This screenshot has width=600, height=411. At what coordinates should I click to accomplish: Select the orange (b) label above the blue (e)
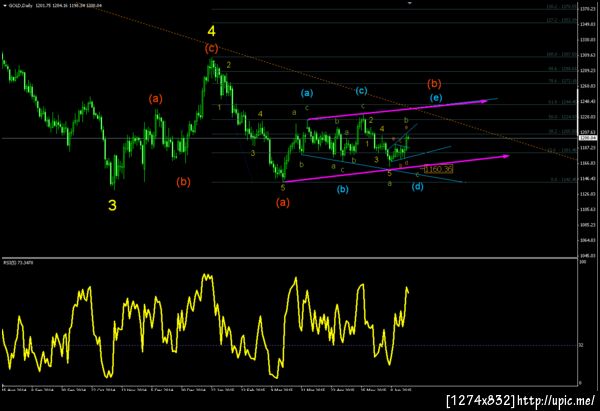pos(434,83)
